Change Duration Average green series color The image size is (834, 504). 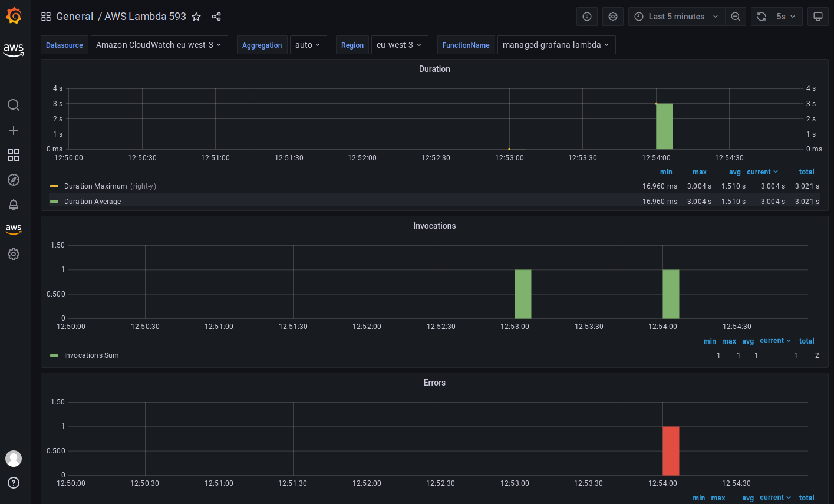point(54,202)
